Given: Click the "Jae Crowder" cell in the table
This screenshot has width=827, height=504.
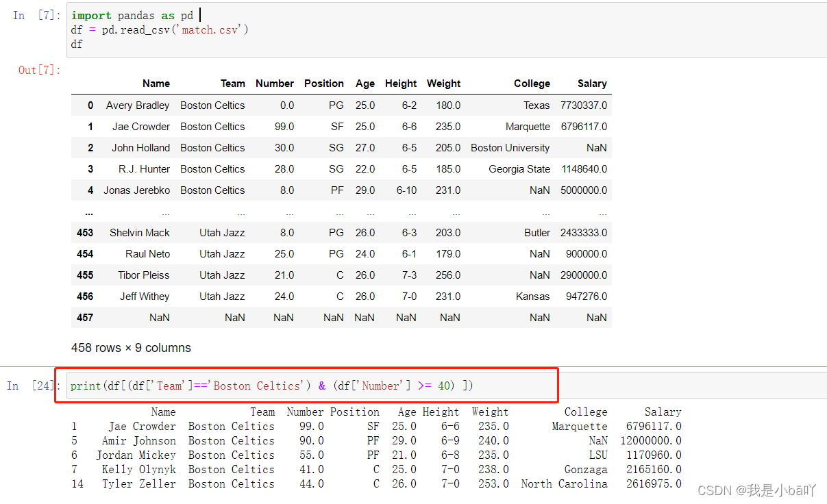Looking at the screenshot, I should tap(141, 127).
